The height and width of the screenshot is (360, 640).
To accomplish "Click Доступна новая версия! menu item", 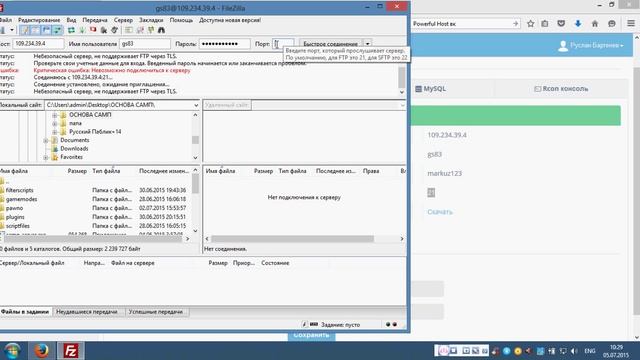I will [x=230, y=20].
